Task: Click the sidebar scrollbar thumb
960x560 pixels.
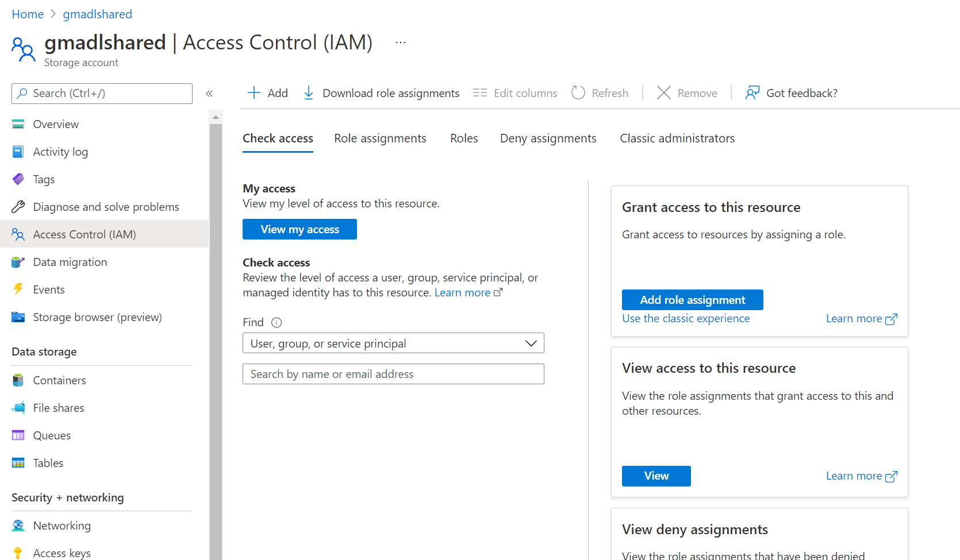Action: click(216, 342)
